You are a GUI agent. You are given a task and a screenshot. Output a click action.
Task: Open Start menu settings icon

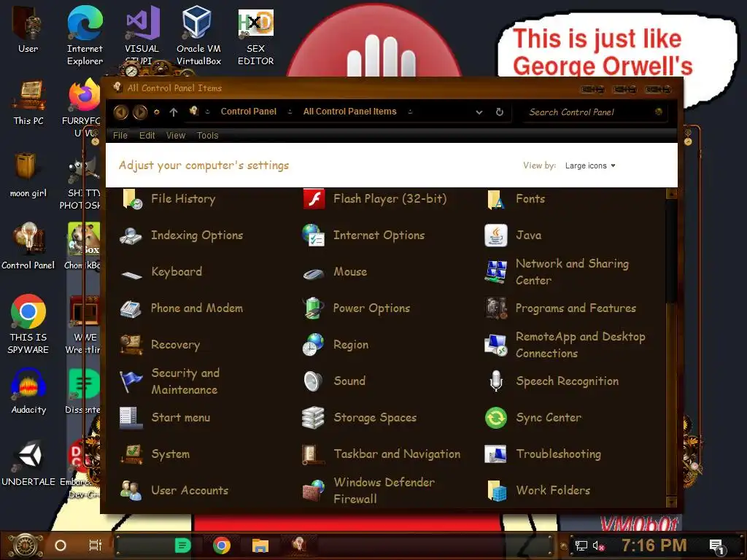[131, 418]
